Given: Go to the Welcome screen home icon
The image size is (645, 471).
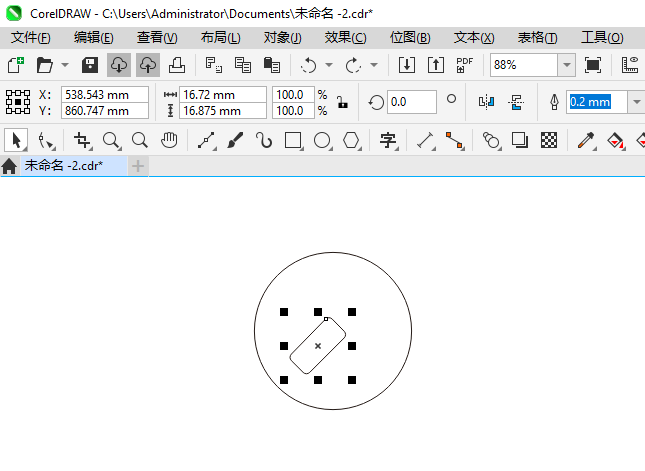Looking at the screenshot, I should coord(9,166).
